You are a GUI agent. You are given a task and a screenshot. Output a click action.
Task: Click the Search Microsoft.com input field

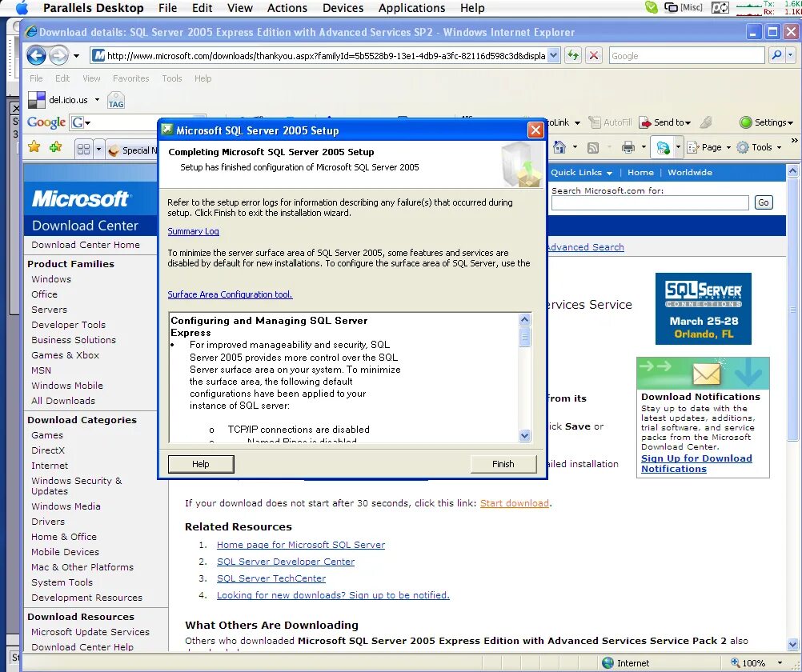pos(650,203)
